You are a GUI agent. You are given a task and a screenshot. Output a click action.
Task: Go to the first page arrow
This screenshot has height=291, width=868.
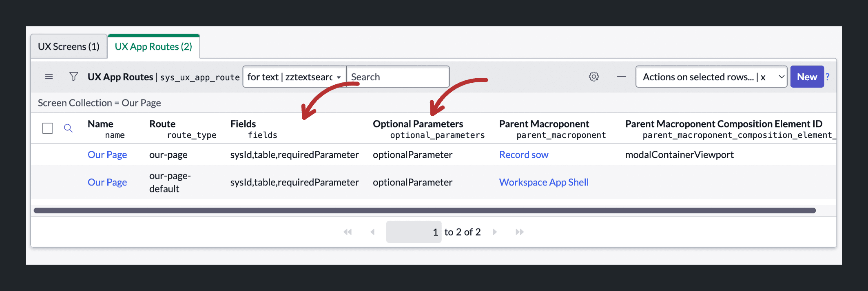[x=348, y=232]
